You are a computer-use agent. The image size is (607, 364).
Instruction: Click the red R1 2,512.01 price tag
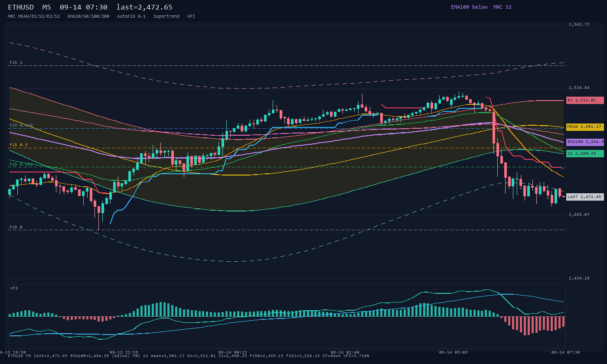[585, 100]
